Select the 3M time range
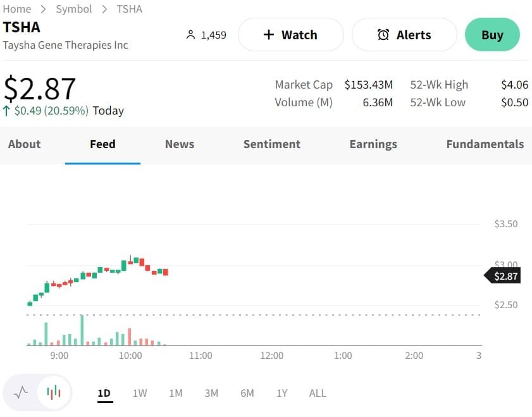This screenshot has height=417, width=532. 211,393
